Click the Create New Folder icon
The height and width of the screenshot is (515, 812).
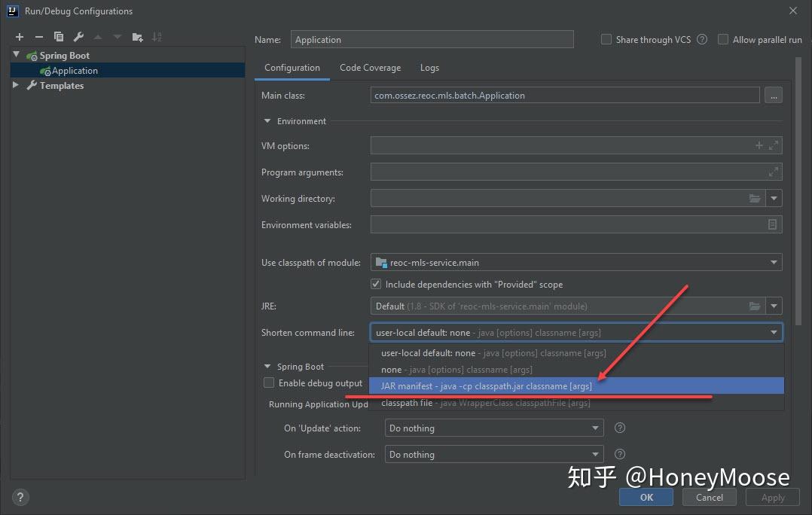coord(137,36)
